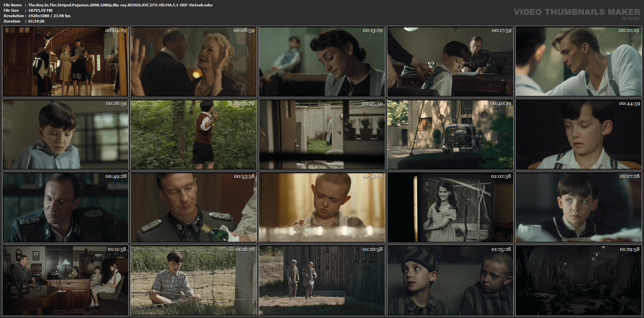This screenshot has width=644, height=318.
Task: Open the frame at 00:13:29
Action: point(322,62)
